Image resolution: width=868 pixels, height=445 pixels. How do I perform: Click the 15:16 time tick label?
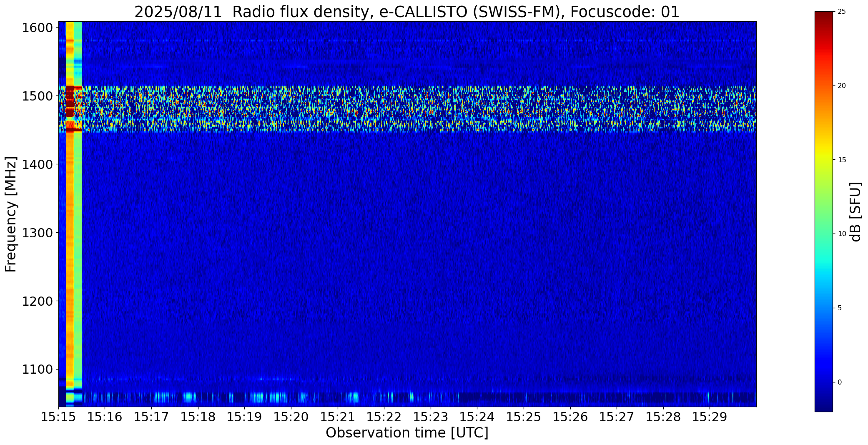[105, 417]
